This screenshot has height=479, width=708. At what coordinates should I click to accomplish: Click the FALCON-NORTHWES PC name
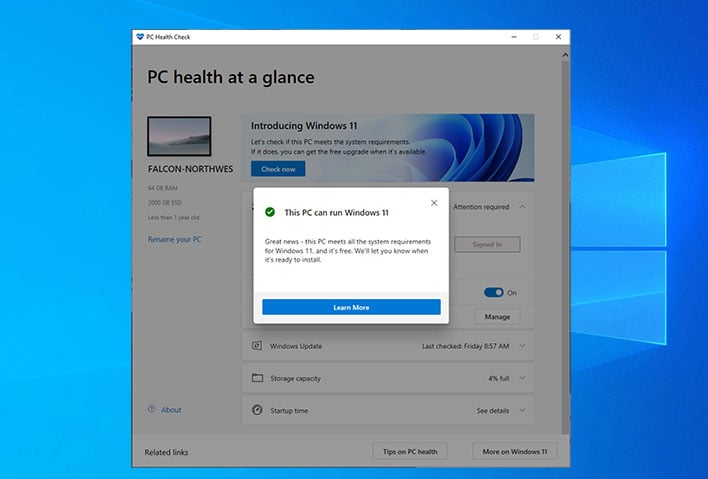pyautogui.click(x=191, y=169)
